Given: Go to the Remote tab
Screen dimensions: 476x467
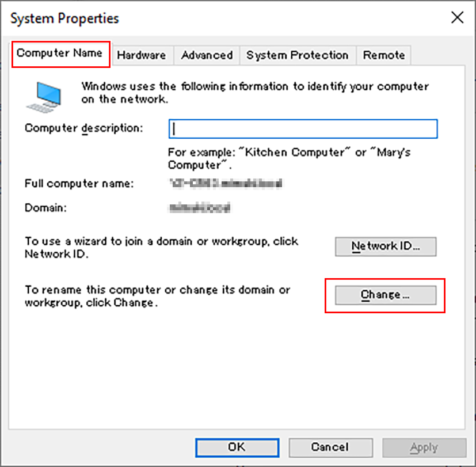Looking at the screenshot, I should 383,55.
